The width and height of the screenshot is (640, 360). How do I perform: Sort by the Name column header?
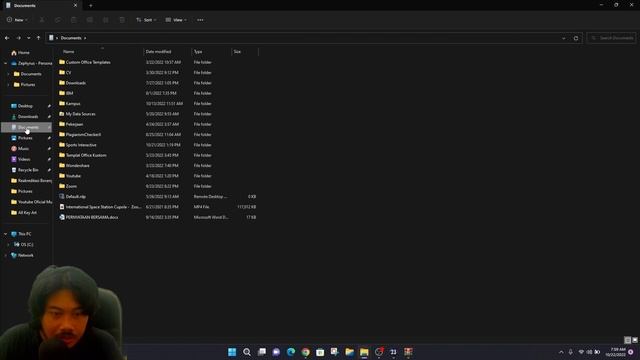pyautogui.click(x=69, y=51)
